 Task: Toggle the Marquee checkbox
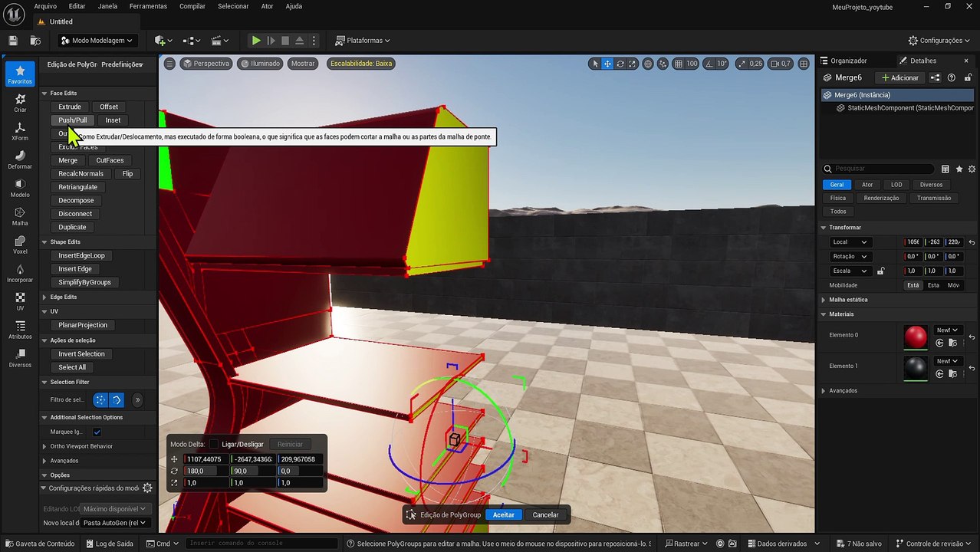[97, 432]
